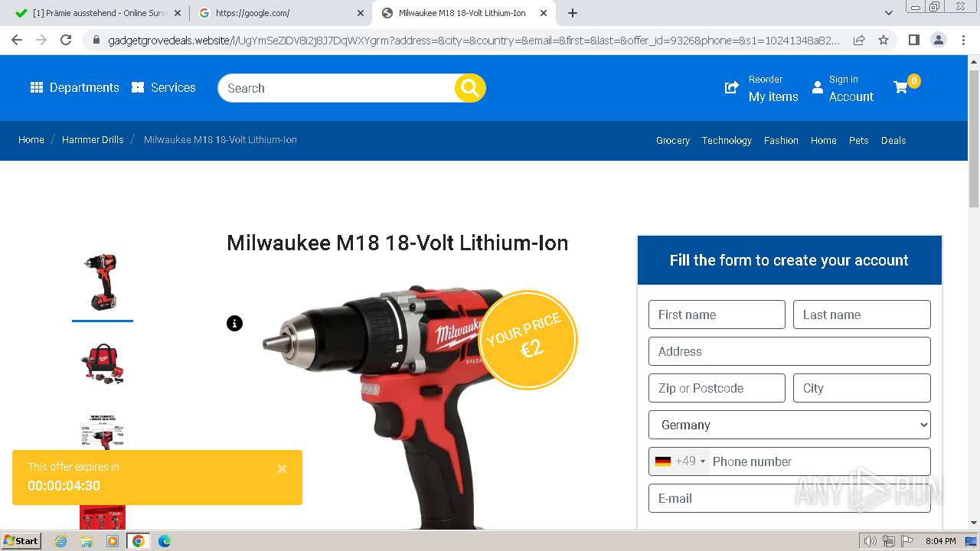The height and width of the screenshot is (551, 980).
Task: Click the volume tray icon
Action: (x=870, y=541)
